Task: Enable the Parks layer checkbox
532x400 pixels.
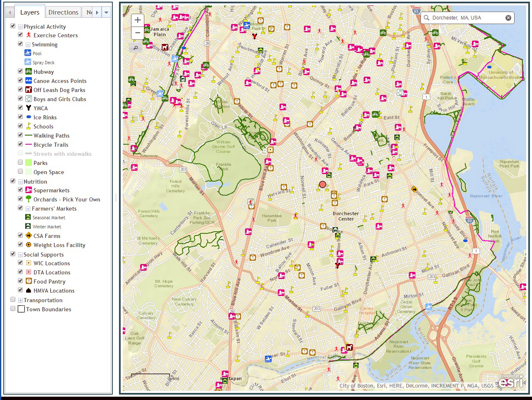Action: click(20, 162)
